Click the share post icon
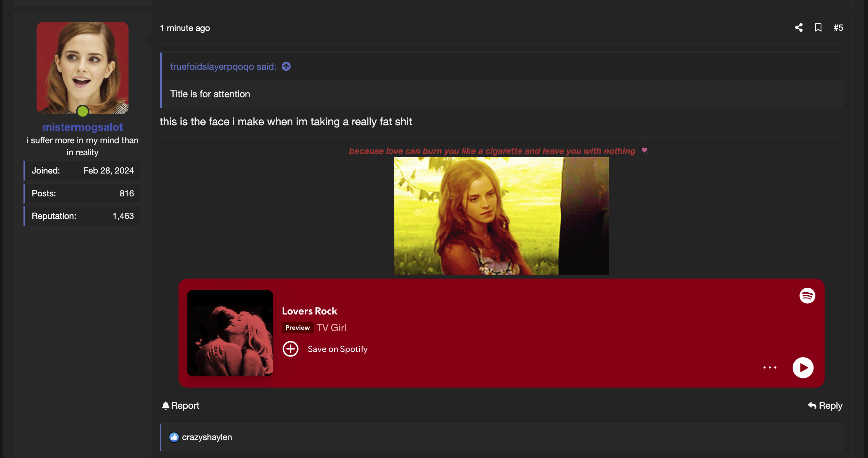Image resolution: width=868 pixels, height=458 pixels. [x=798, y=28]
